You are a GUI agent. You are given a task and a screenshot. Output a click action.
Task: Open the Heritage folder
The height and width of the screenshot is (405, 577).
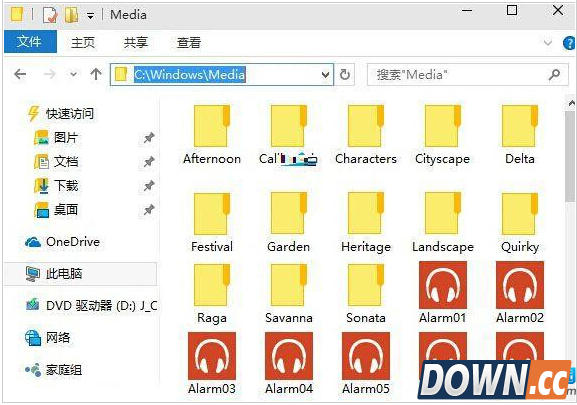(366, 223)
